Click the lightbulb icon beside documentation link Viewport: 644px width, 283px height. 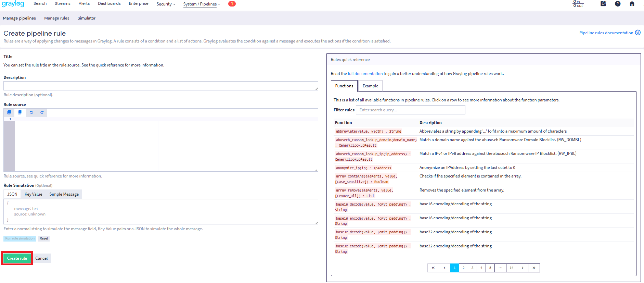point(638,33)
